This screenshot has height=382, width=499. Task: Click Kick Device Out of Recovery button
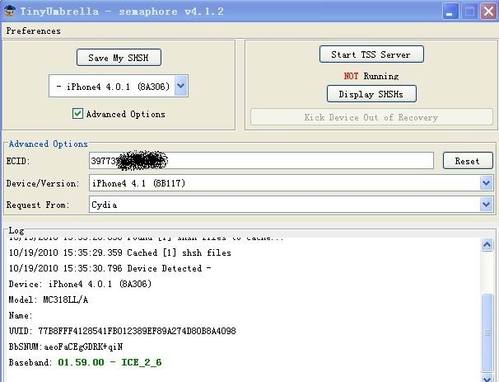point(371,117)
